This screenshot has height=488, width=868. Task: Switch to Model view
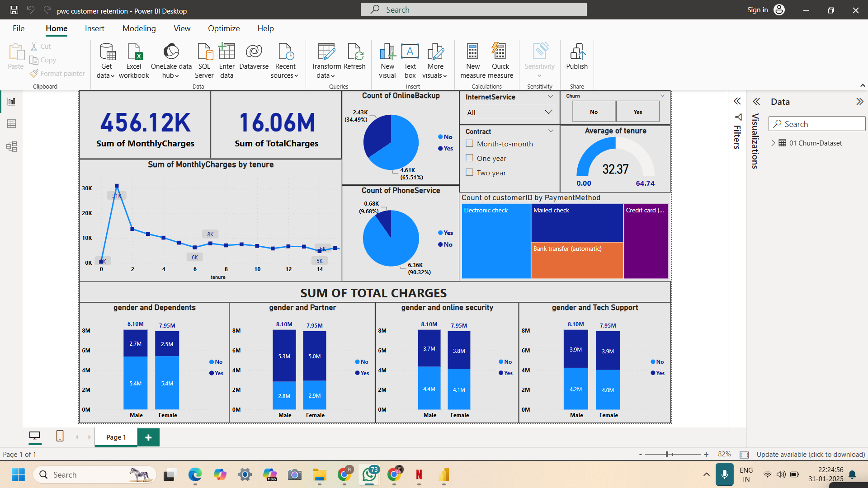pyautogui.click(x=11, y=146)
